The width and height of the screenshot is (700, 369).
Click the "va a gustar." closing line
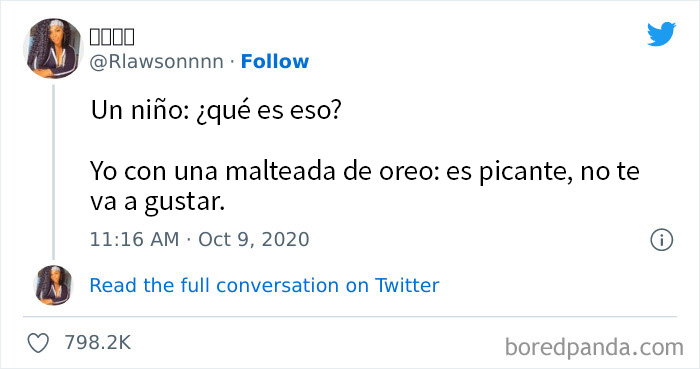[158, 202]
